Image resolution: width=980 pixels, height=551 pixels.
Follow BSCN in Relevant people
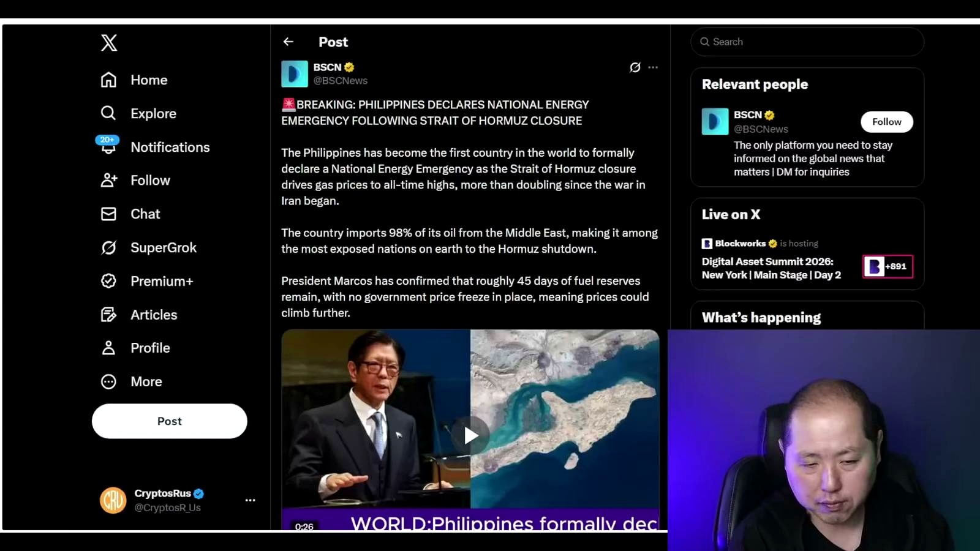(887, 122)
